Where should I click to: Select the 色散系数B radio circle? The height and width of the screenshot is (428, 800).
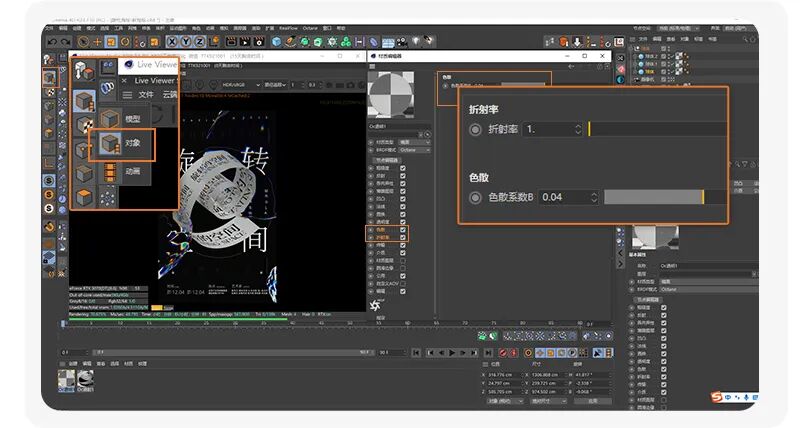(475, 197)
